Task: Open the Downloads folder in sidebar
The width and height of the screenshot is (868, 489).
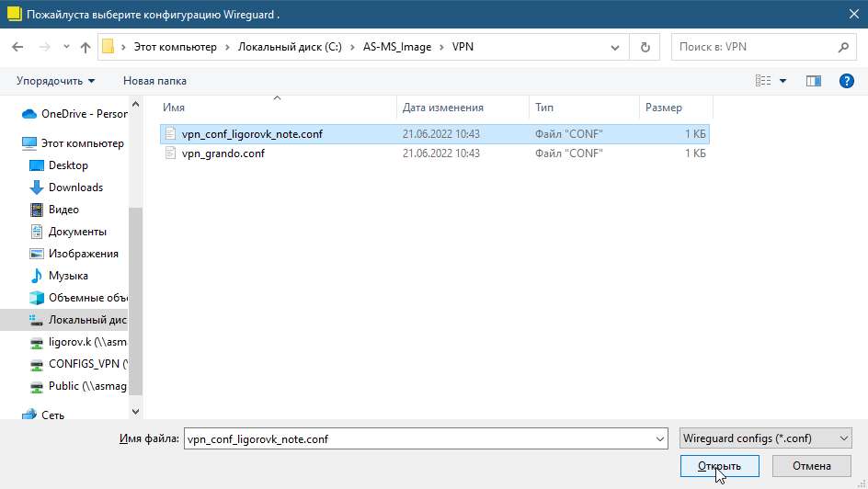Action: (x=65, y=188)
